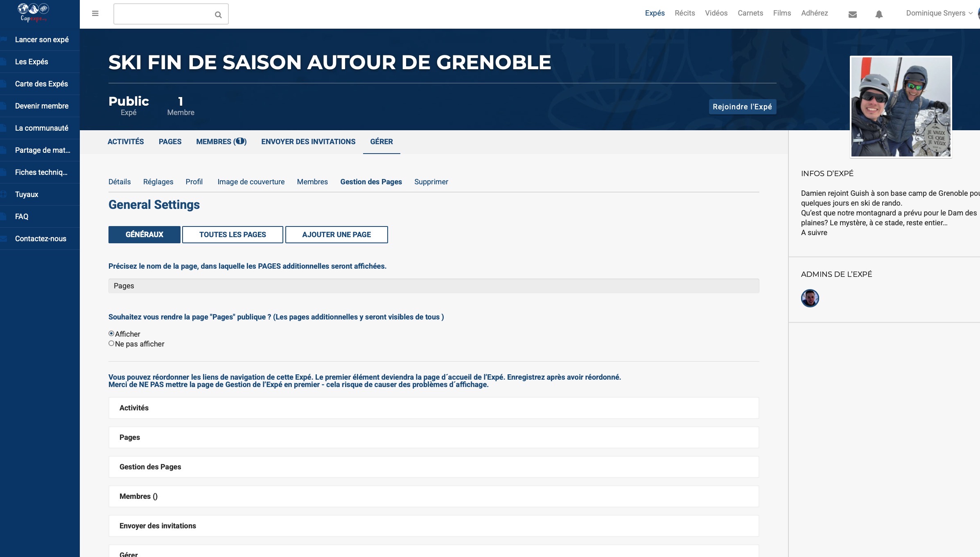980x557 pixels.
Task: Select the Afficher radio button
Action: click(x=111, y=334)
